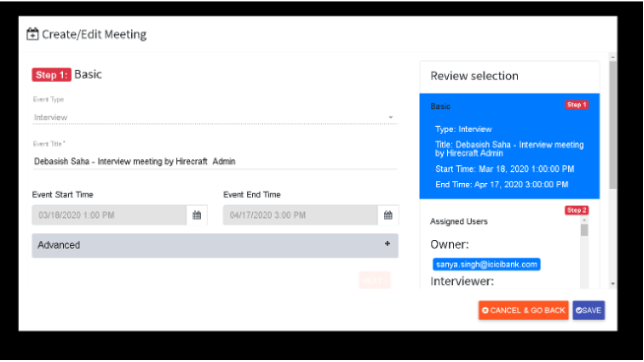Viewport: 644px width, 362px height.
Task: Select the Basic review card
Action: coord(509,147)
